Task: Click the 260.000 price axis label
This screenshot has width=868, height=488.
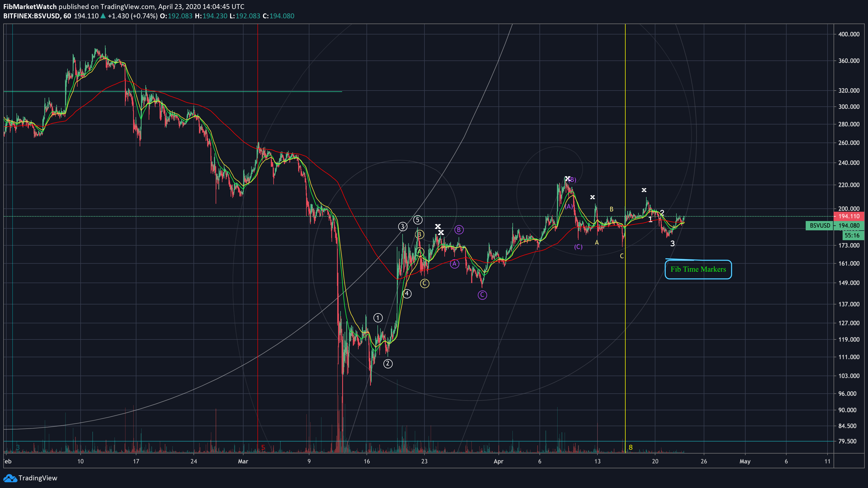Action: click(849, 143)
